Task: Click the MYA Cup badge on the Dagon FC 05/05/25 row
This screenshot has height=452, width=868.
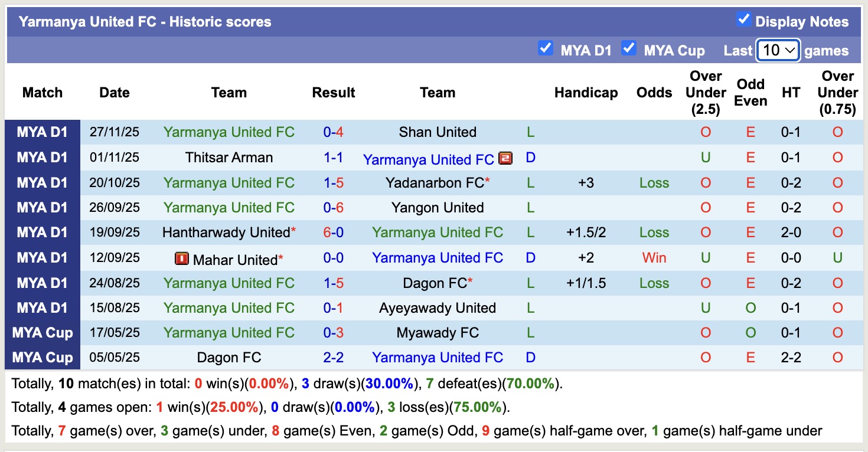Action: tap(43, 357)
